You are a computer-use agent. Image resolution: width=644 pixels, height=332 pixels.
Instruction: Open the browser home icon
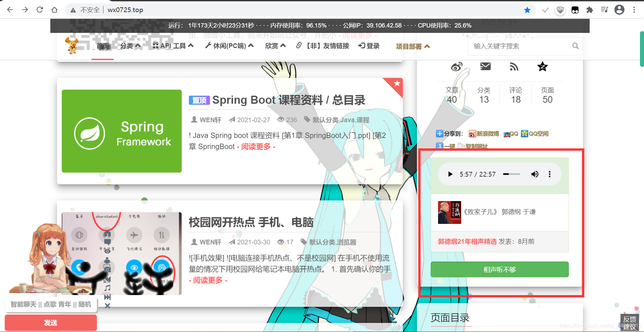(x=54, y=10)
